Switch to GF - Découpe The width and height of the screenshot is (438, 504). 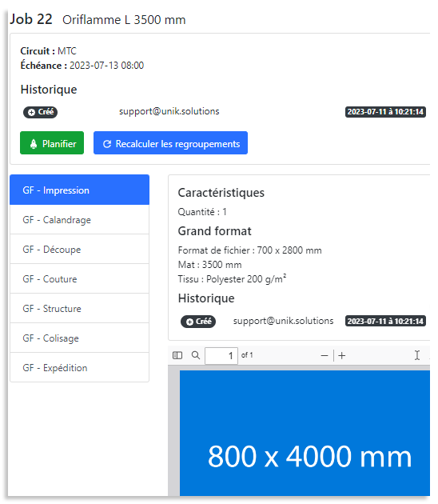tap(80, 249)
